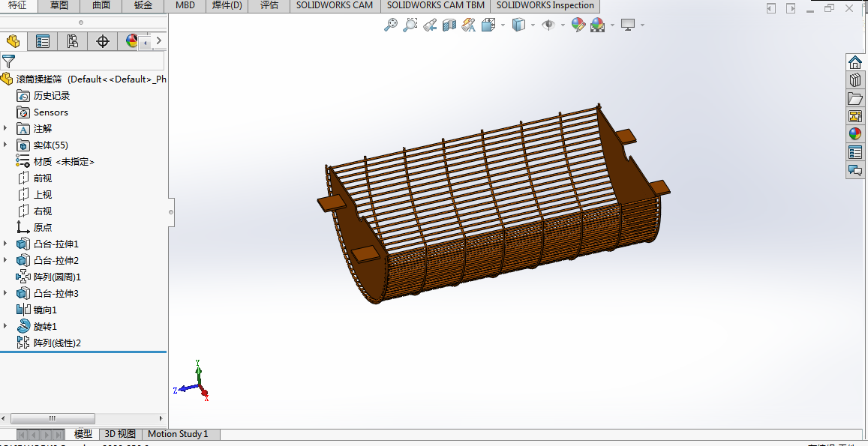Open SOLIDWORKS Resources home icon

coord(855,62)
